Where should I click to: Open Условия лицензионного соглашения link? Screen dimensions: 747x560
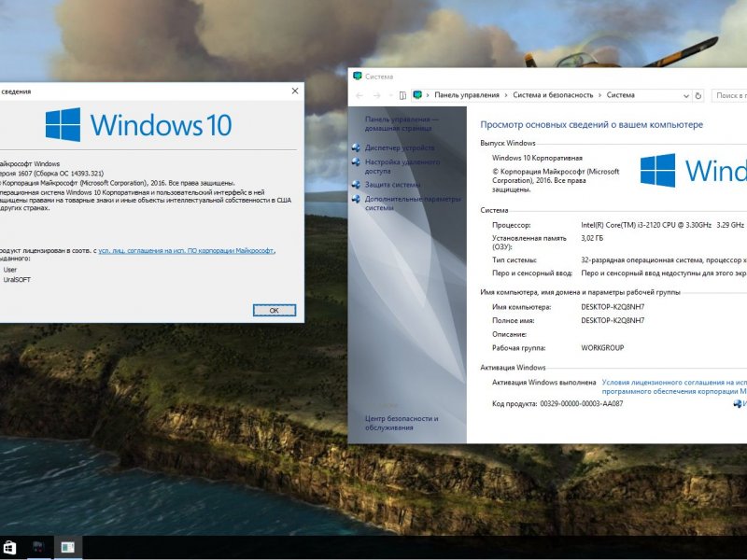674,386
